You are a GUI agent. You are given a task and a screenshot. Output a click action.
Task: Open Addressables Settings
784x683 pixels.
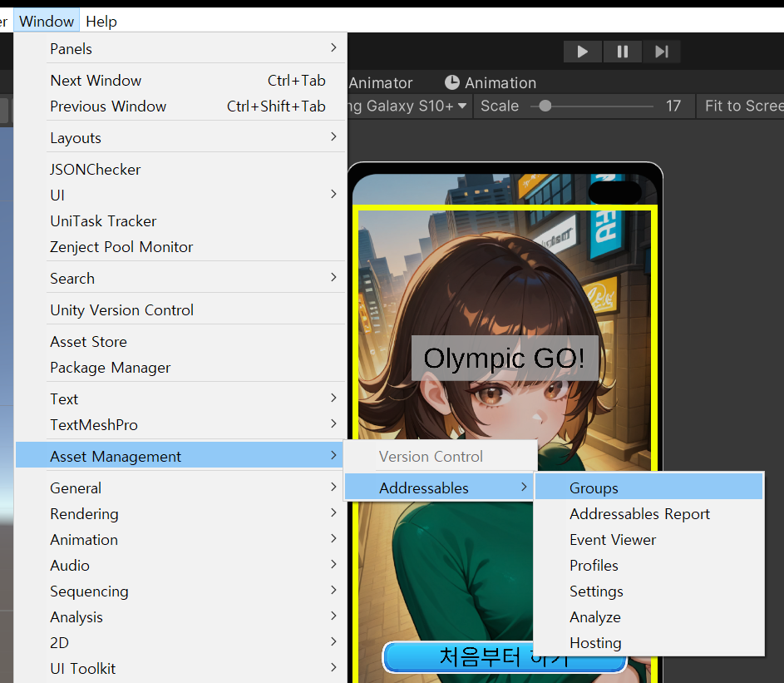[x=649, y=591]
